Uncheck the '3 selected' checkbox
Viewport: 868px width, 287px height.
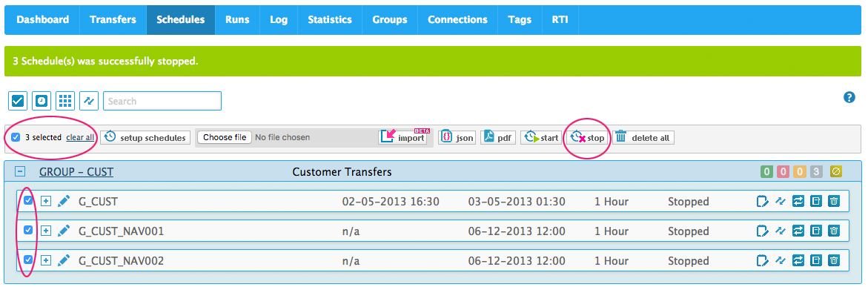[x=16, y=137]
